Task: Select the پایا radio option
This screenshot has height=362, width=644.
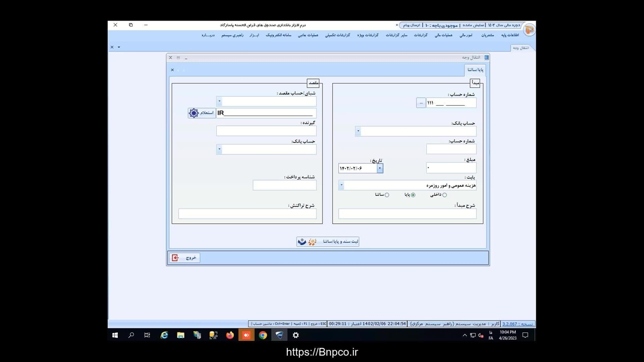Action: [x=413, y=195]
